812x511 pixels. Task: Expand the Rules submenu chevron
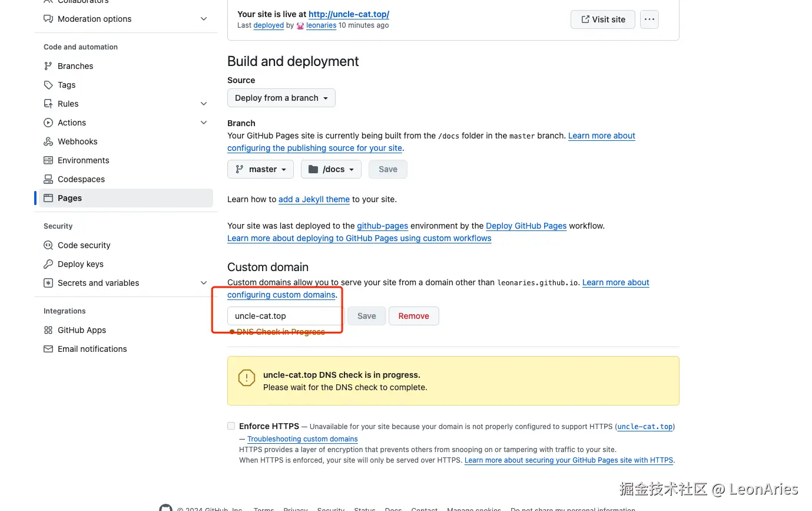click(x=204, y=104)
